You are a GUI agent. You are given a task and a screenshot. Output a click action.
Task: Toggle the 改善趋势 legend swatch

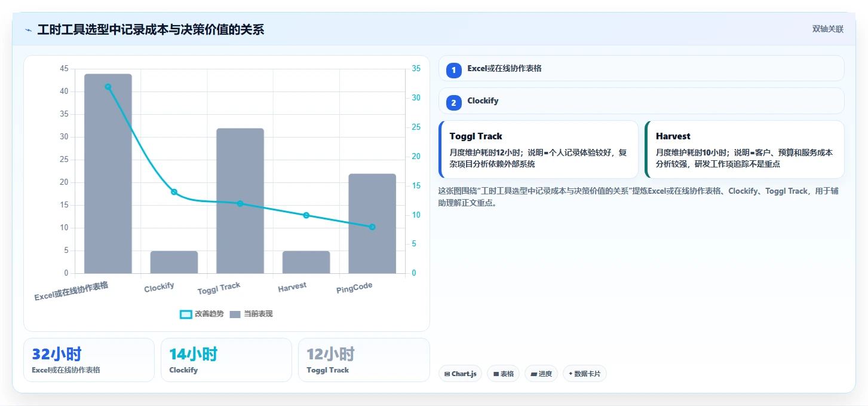186,314
